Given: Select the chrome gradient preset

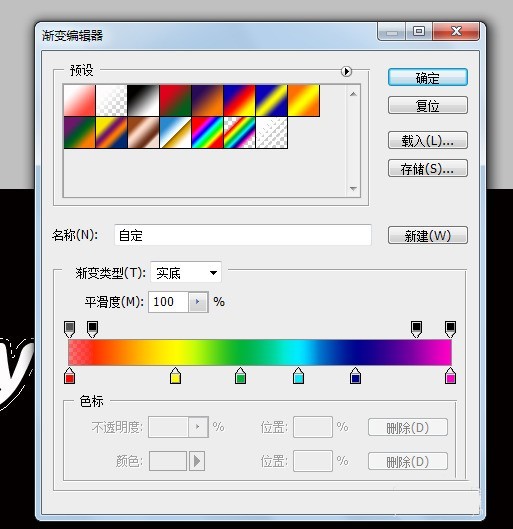Looking at the screenshot, I should pyautogui.click(x=175, y=132).
